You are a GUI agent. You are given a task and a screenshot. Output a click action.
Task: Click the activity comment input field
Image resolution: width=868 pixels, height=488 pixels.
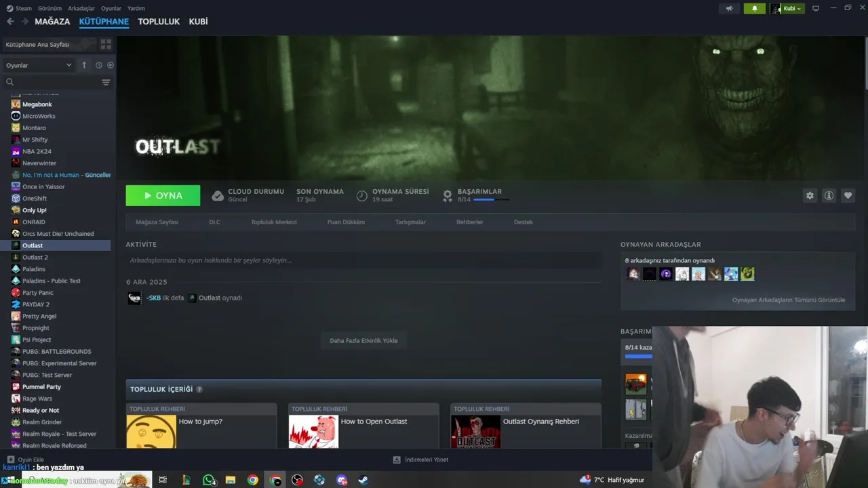363,260
